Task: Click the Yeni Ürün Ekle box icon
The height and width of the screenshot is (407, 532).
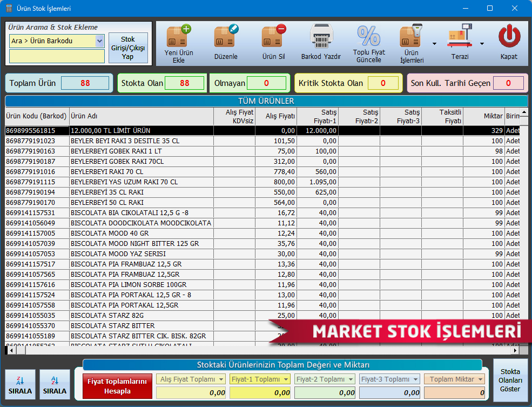Action: tap(178, 36)
